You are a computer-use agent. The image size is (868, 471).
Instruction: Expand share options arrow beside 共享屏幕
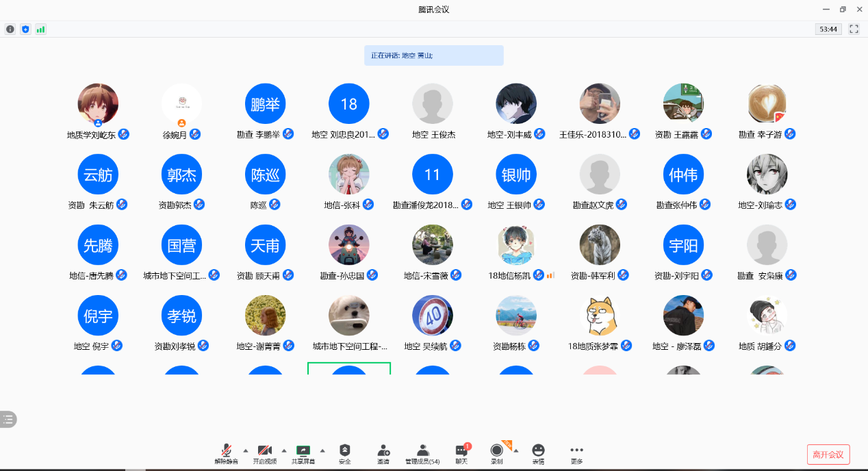[x=322, y=450]
